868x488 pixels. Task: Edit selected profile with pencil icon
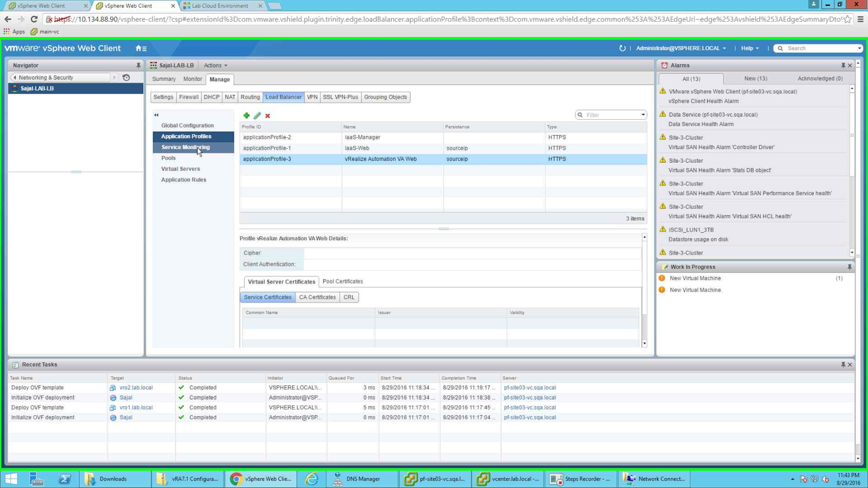point(257,115)
